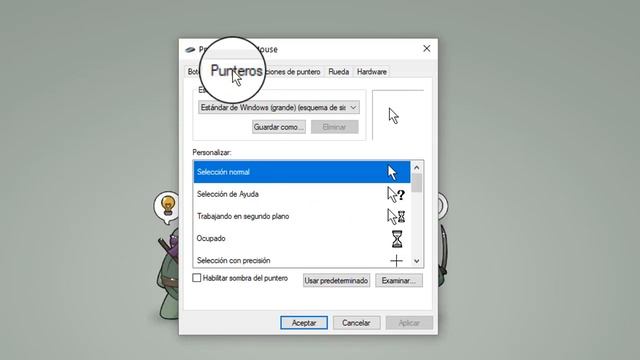
Task: Select the Selección normal pointer row
Action: 302,172
